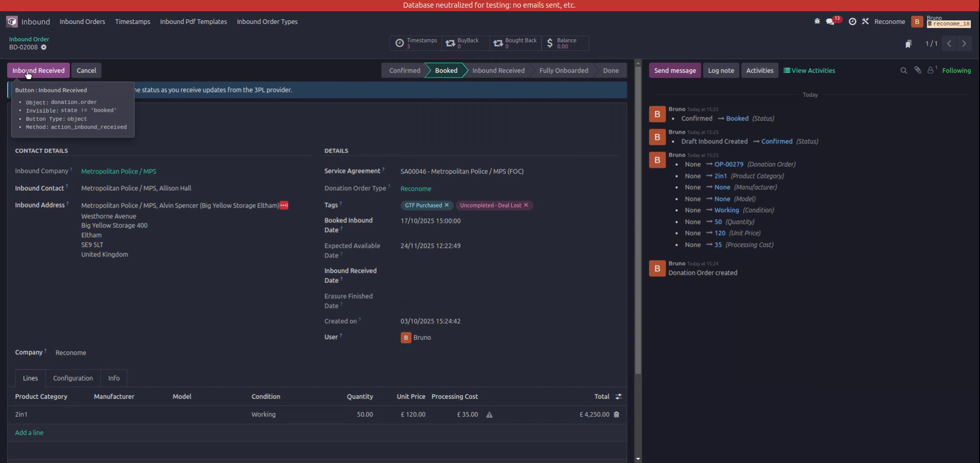Delete the 2in1 line using the trash icon
Viewport: 980px width, 463px height.
pos(616,415)
